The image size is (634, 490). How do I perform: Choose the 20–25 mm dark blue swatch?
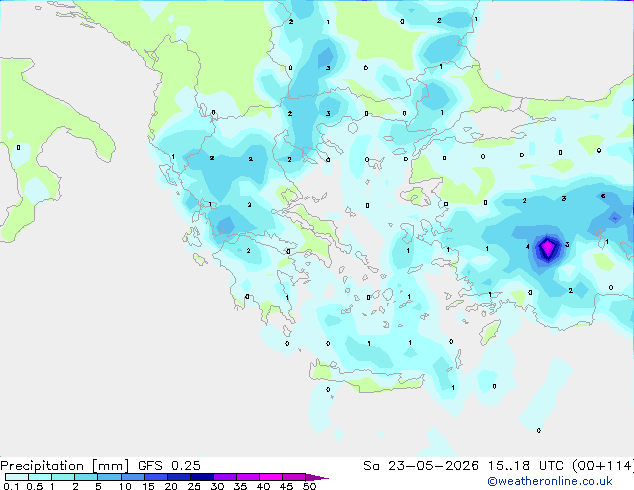178,477
